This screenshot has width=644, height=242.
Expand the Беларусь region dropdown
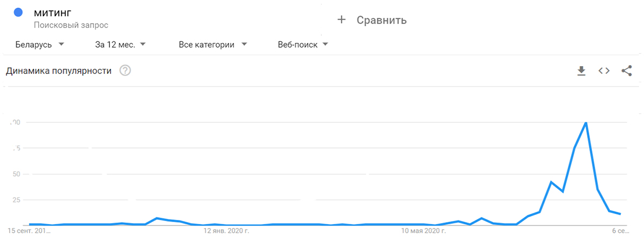pos(40,45)
